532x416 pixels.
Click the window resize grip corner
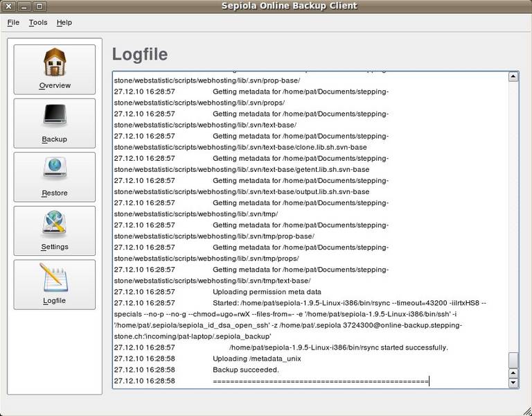tap(527, 411)
